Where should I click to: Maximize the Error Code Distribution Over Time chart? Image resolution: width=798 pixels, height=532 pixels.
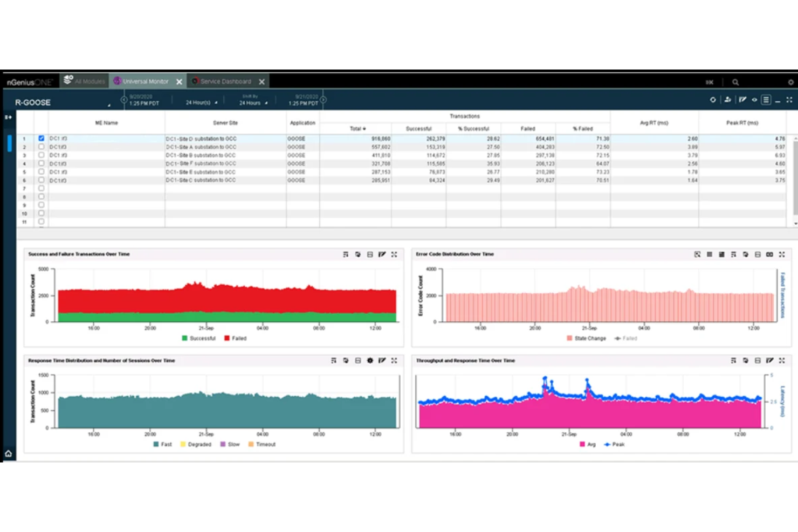(x=781, y=254)
